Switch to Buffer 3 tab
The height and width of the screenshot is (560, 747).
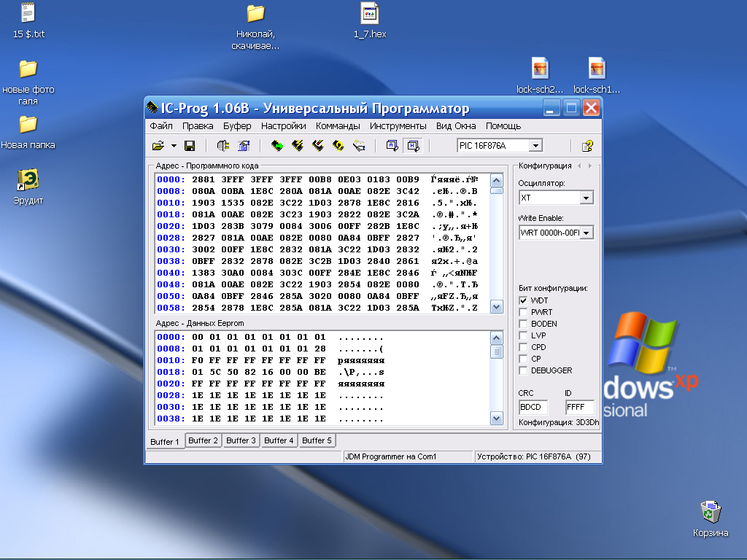241,440
